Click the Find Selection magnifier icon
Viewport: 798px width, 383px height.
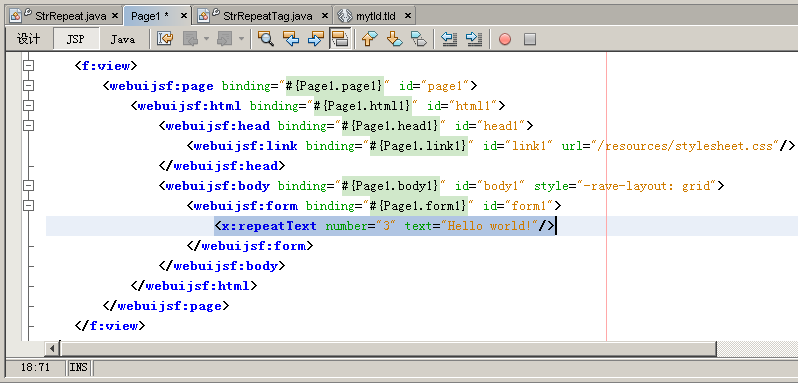click(x=266, y=39)
